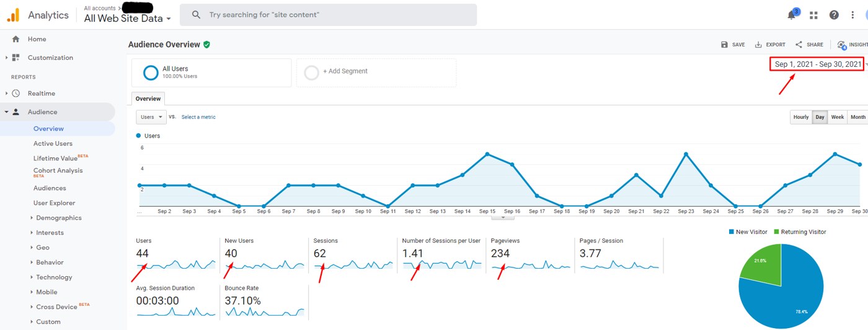Expand the Interests section
868x330 pixels.
[x=32, y=233]
